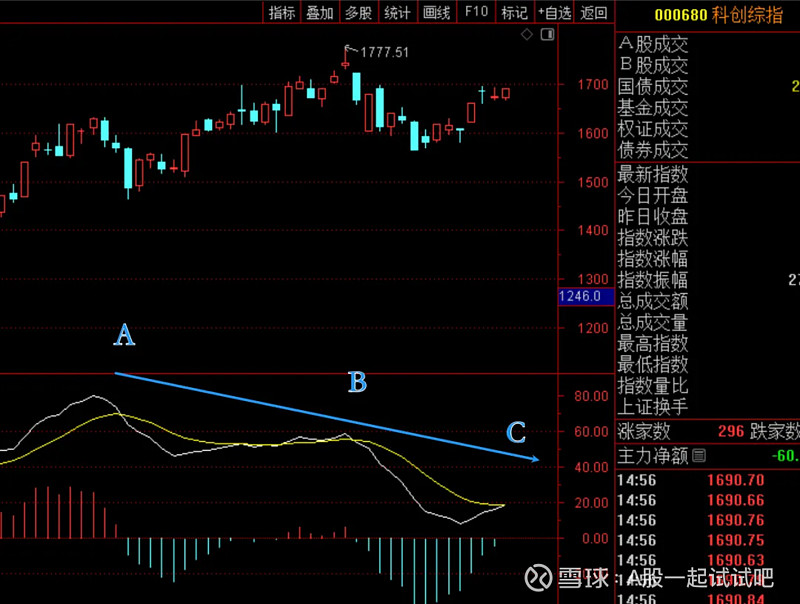Click the 总成交量 label

(x=653, y=322)
